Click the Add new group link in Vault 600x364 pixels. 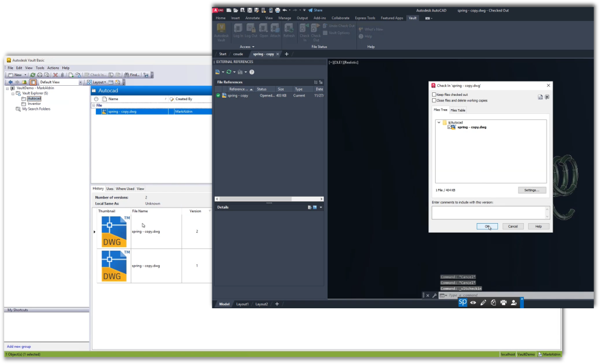click(x=19, y=347)
